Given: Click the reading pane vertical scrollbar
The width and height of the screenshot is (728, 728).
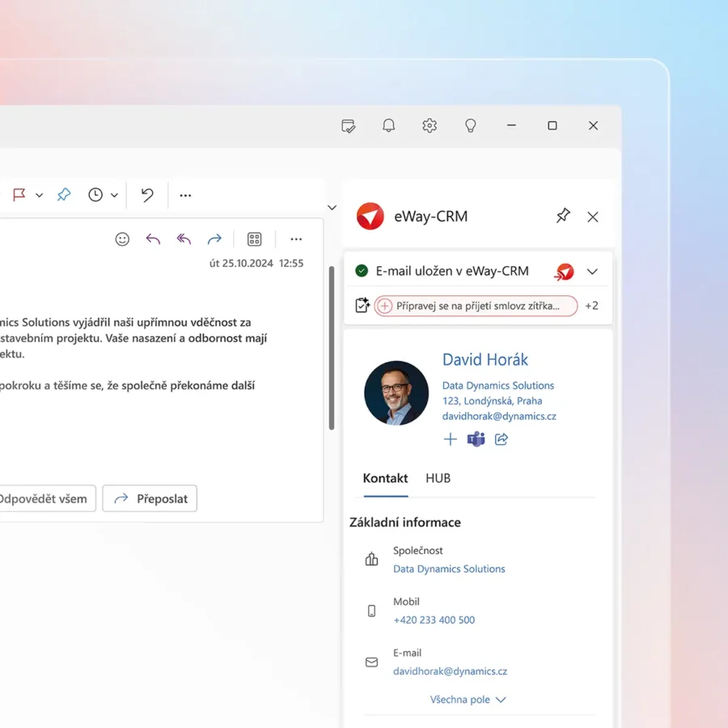Looking at the screenshot, I should [x=332, y=348].
